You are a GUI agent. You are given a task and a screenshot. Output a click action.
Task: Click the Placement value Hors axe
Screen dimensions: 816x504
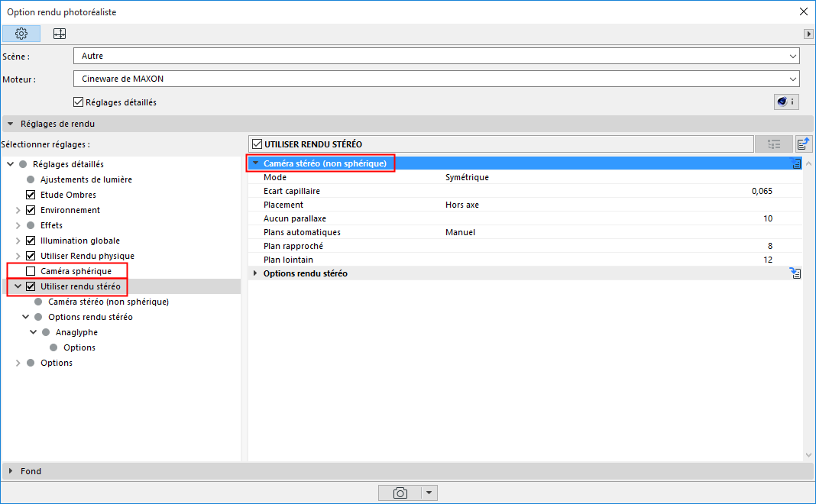[462, 205]
